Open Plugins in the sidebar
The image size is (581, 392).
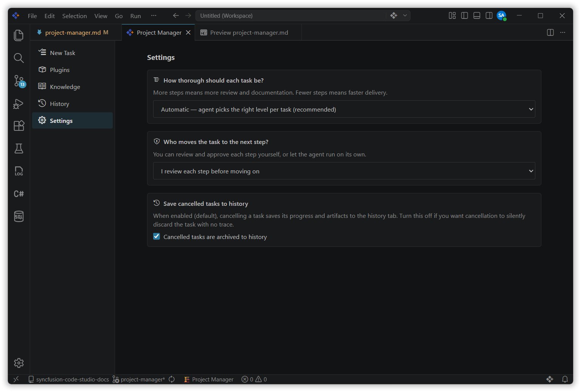click(x=72, y=70)
